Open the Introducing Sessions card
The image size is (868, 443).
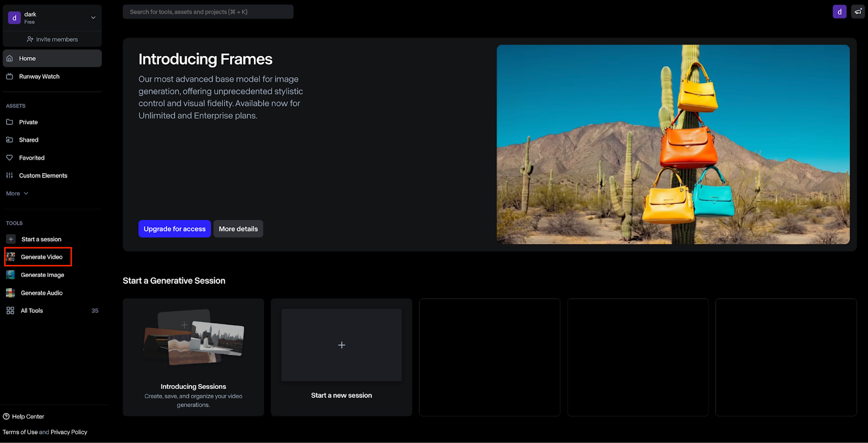click(193, 357)
